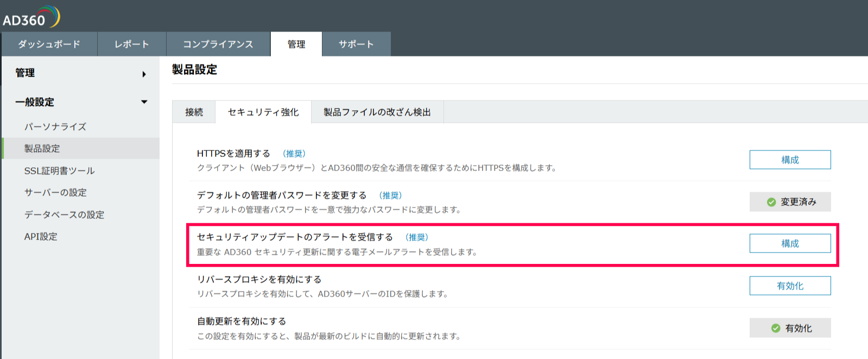This screenshot has width=868, height=359.
Task: Select the 管理 top tab
Action: click(x=296, y=44)
